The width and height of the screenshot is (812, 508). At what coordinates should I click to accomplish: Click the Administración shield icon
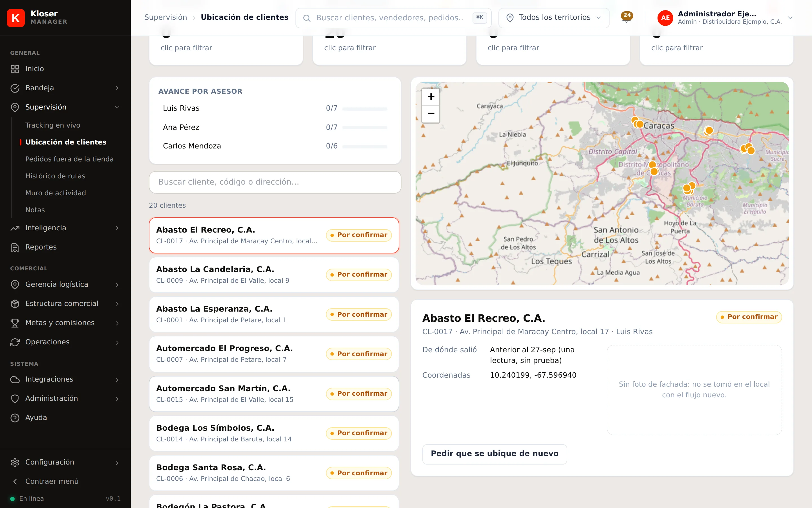pyautogui.click(x=15, y=398)
